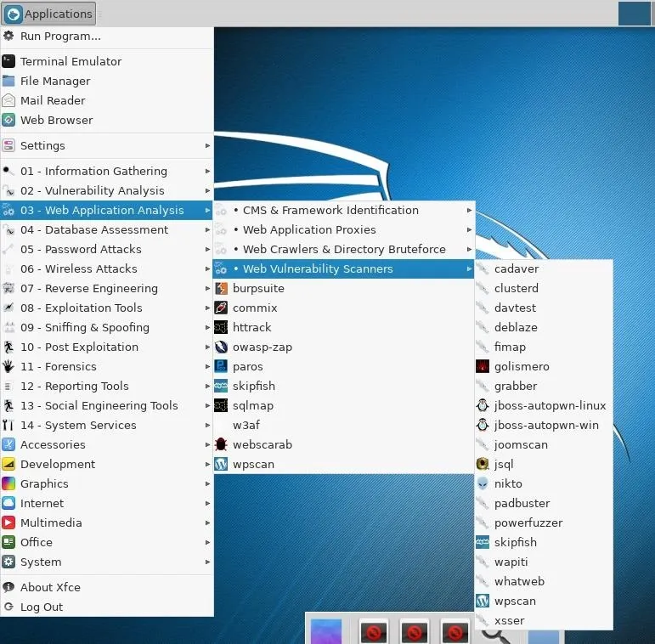The width and height of the screenshot is (655, 644).
Task: Open 02 - Vulnerability Analysis category
Action: coord(107,190)
